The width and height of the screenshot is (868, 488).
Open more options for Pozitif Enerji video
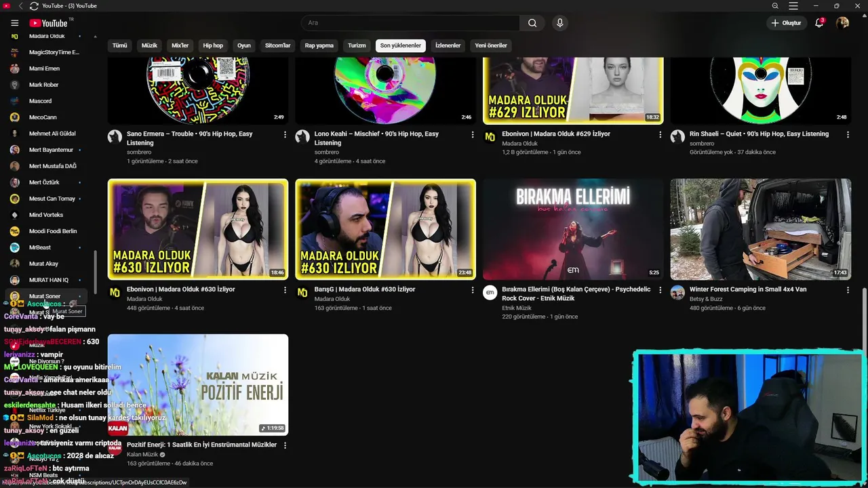pos(285,445)
